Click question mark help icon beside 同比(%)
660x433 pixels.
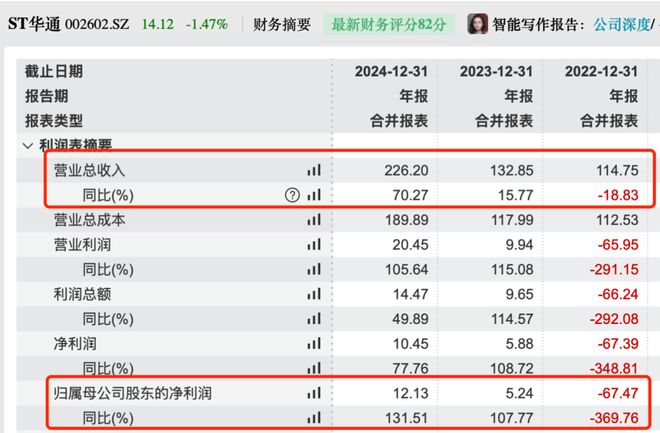292,195
